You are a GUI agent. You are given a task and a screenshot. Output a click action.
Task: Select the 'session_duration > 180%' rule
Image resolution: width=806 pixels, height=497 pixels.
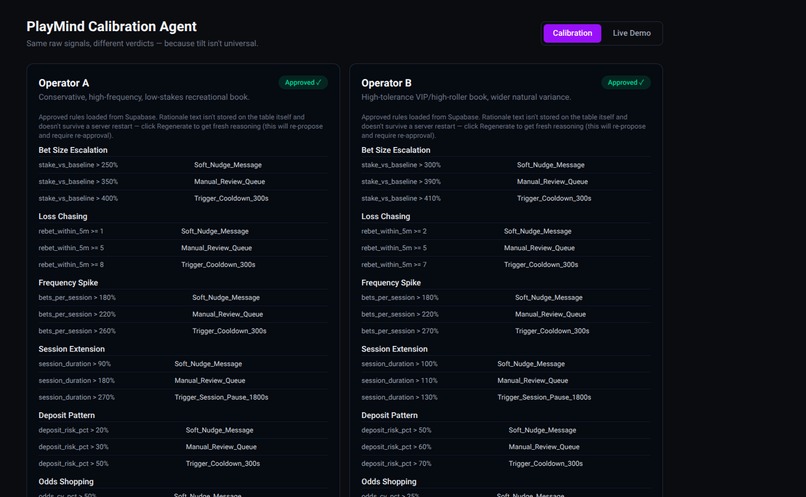coord(77,380)
